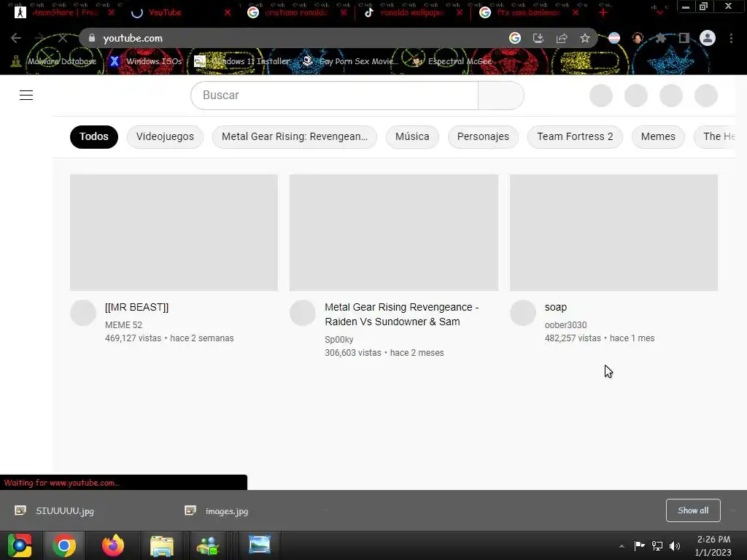747x560 pixels.
Task: Click the install app icon in address bar
Action: pos(538,38)
